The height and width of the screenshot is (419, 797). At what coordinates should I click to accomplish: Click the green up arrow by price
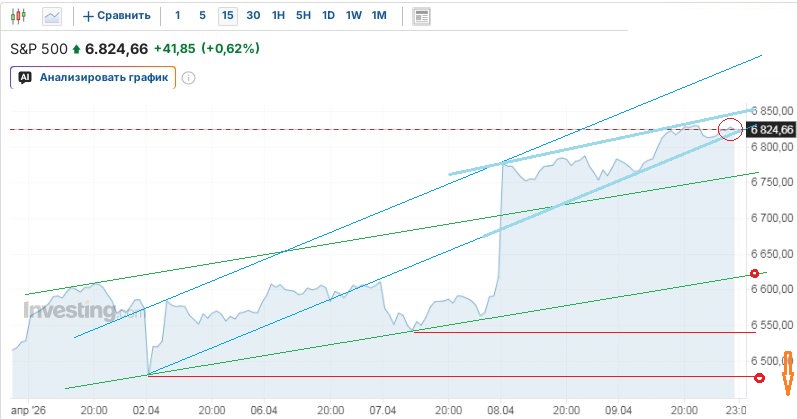pyautogui.click(x=76, y=48)
